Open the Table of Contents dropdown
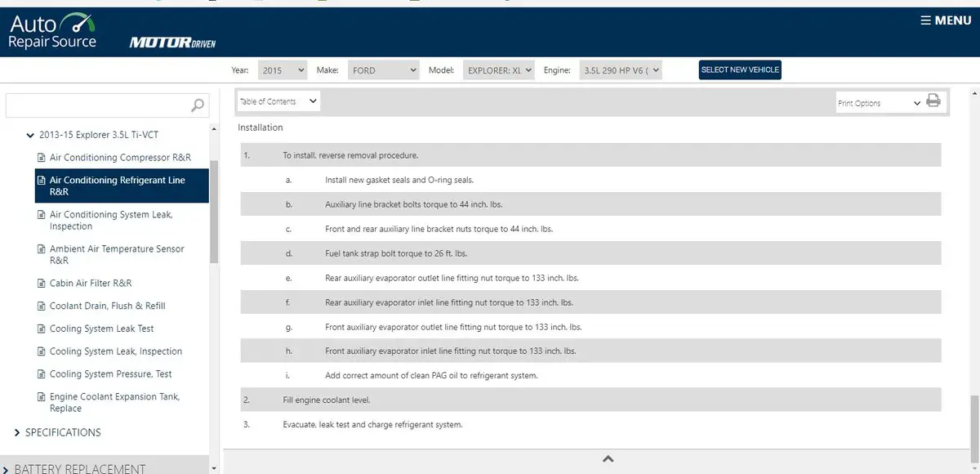The width and height of the screenshot is (980, 474). point(278,101)
